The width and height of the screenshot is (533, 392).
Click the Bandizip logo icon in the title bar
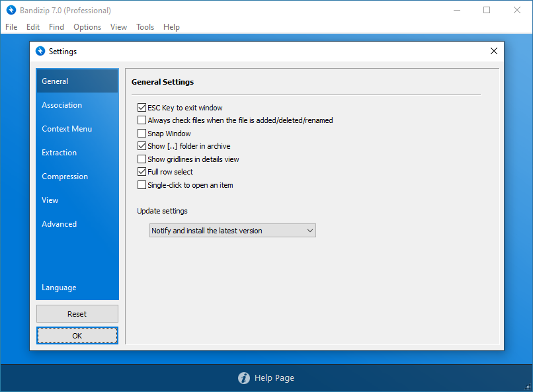(x=11, y=10)
